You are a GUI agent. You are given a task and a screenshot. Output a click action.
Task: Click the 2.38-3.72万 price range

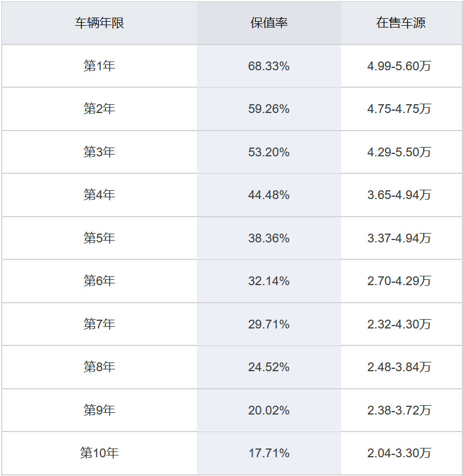tap(399, 410)
